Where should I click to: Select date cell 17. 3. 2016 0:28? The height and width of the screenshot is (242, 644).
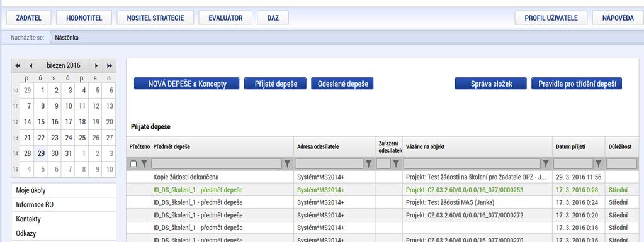tap(579, 190)
